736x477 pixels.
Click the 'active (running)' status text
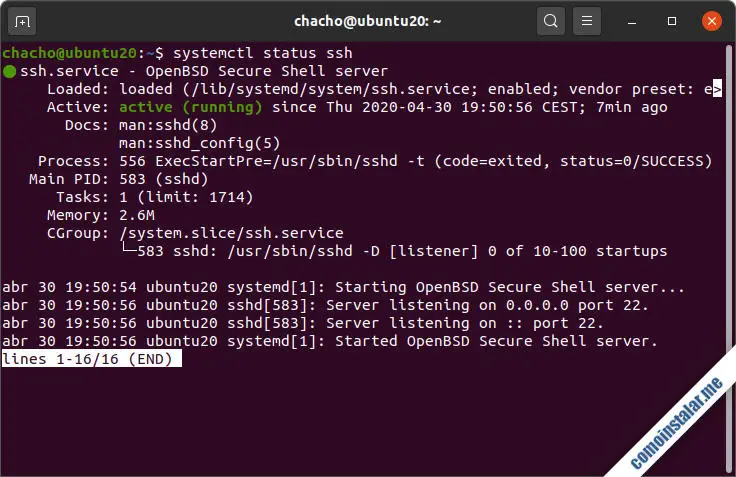click(x=191, y=107)
